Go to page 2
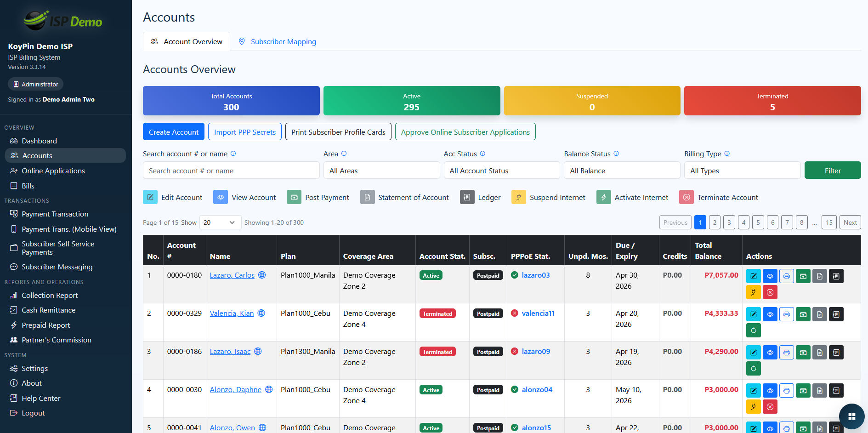The width and height of the screenshot is (868, 433). click(x=715, y=222)
